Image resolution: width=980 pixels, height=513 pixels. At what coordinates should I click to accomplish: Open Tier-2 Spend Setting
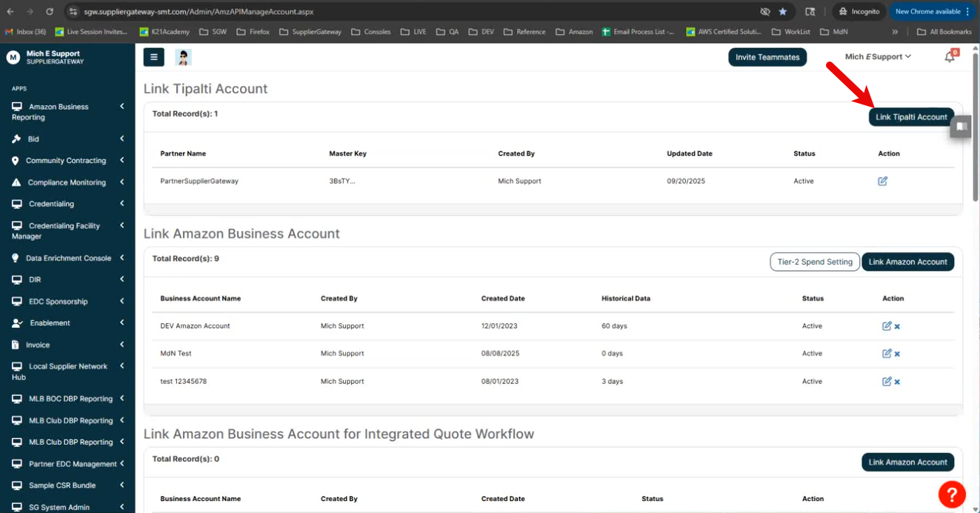coord(815,262)
